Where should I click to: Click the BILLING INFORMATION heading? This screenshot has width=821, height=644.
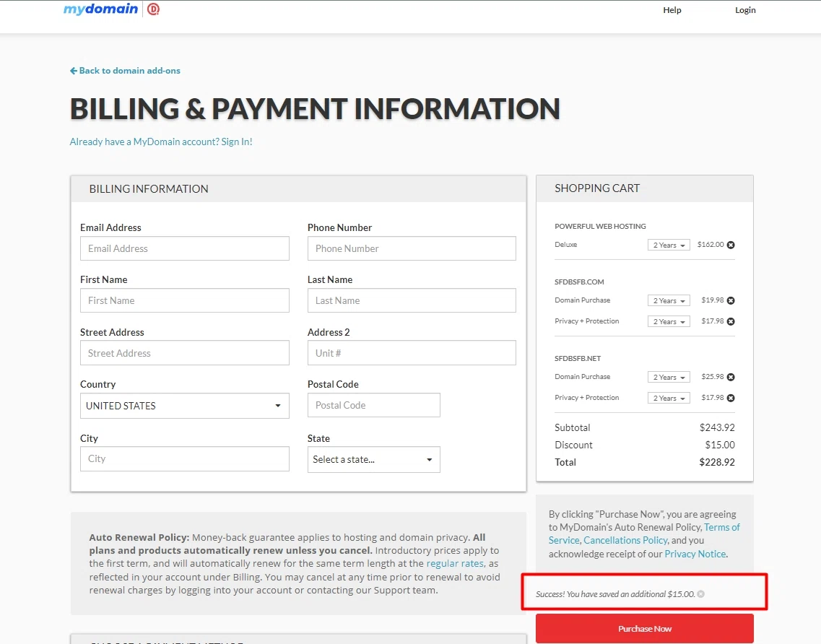pos(149,189)
